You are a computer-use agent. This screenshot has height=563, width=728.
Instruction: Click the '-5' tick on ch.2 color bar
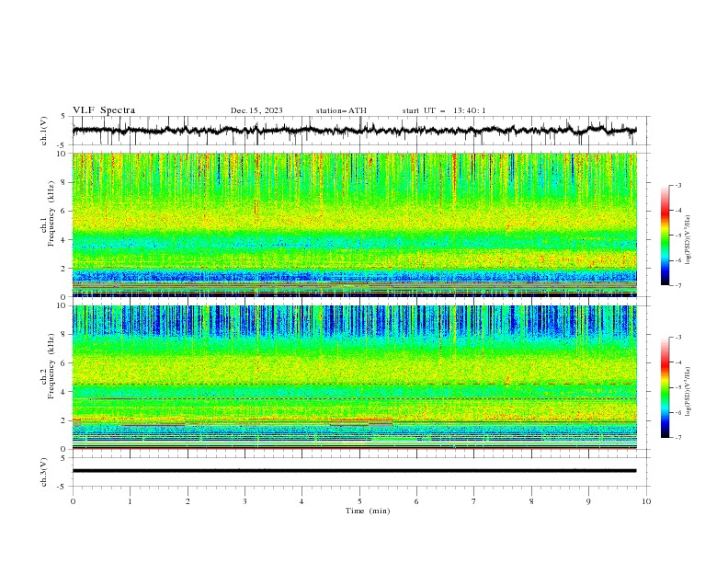pyautogui.click(x=677, y=387)
